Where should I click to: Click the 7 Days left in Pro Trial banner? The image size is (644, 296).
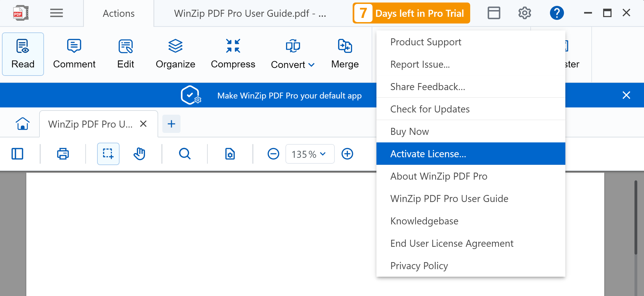pyautogui.click(x=411, y=13)
